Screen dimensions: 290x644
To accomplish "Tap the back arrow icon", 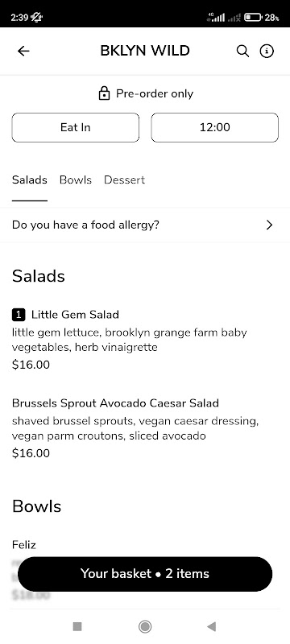I will tap(23, 51).
